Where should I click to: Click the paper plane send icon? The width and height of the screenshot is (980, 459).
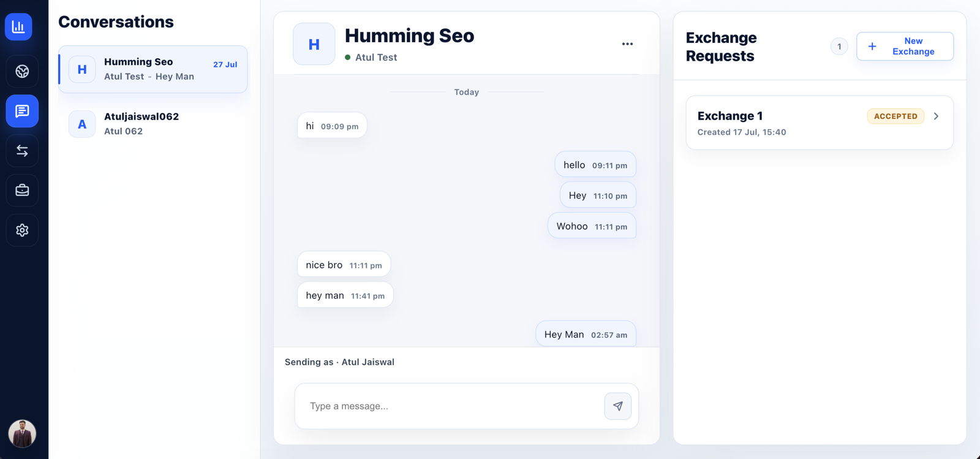617,406
